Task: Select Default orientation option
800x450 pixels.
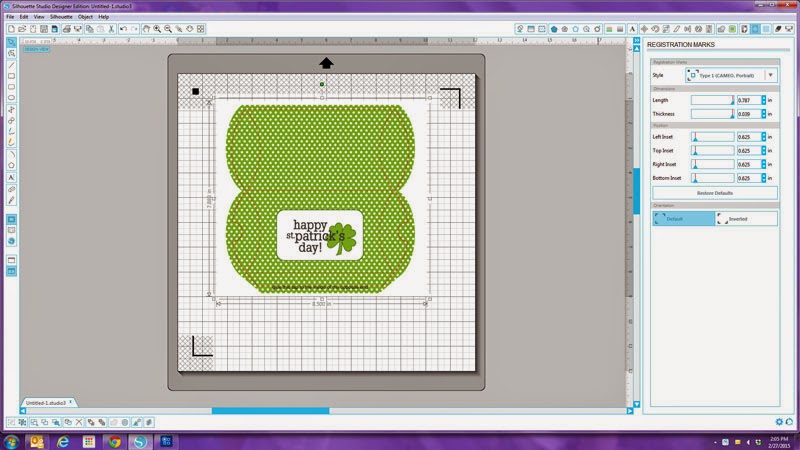Action: click(x=684, y=219)
